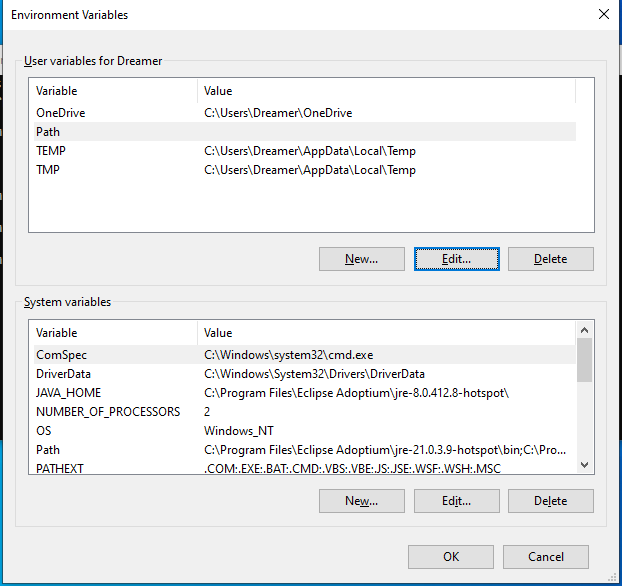Click Delete under System variables
622x586 pixels.
[551, 501]
